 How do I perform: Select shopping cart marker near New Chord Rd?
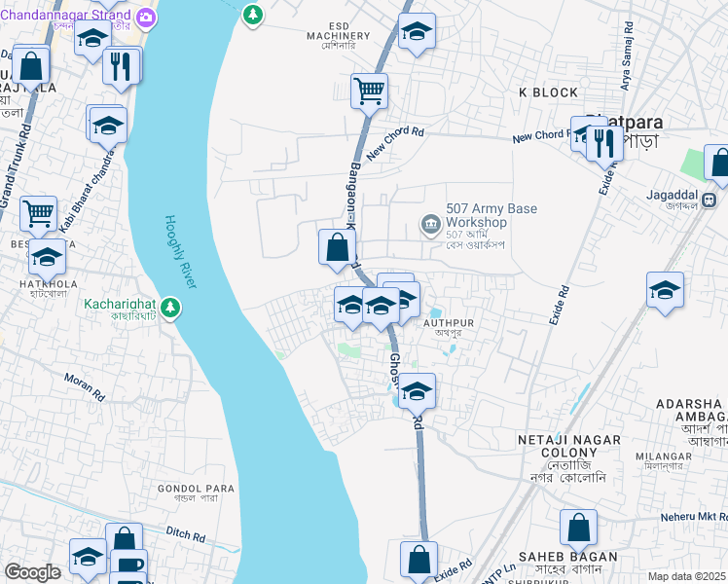369,91
